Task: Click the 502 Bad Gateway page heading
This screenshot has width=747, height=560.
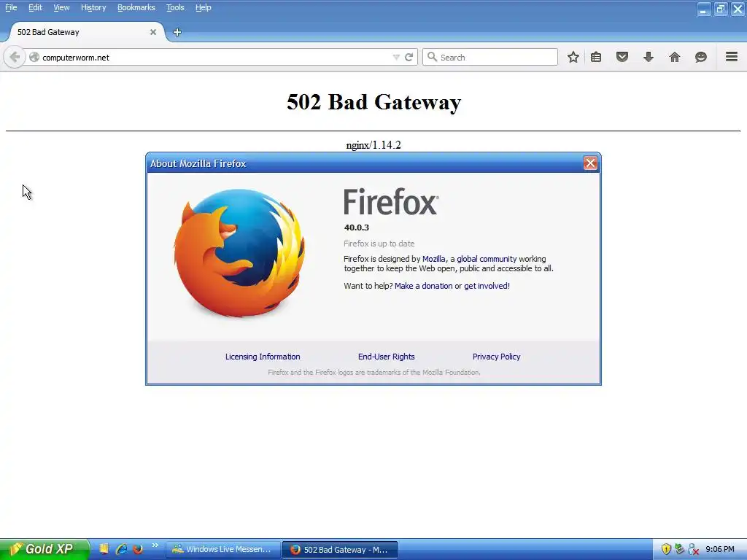Action: coord(374,102)
